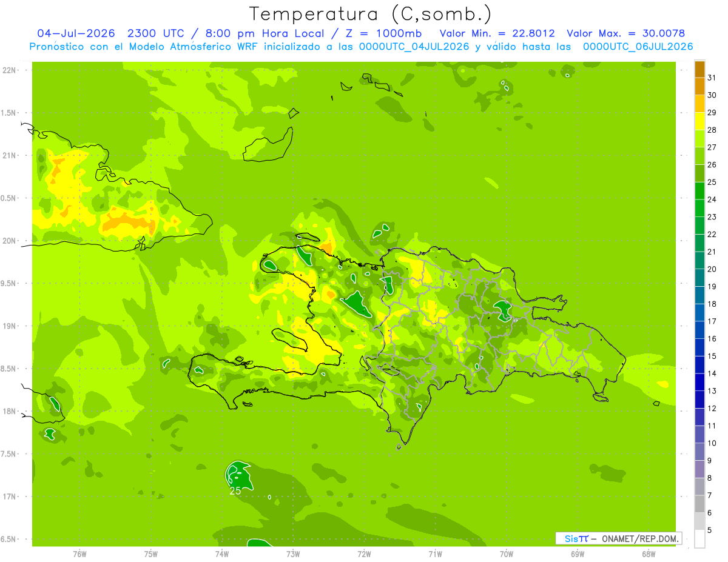Select the green legend swatch between 24 and 25
The height and width of the screenshot is (562, 728).
(699, 191)
